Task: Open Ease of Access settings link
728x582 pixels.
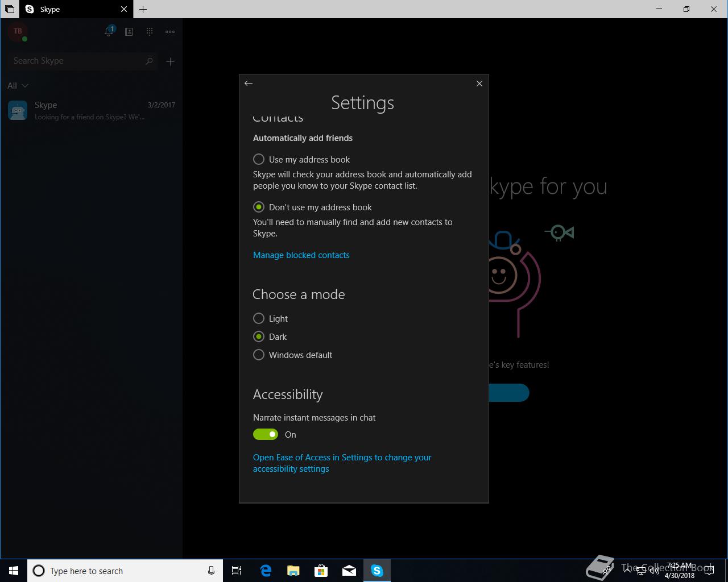Action: point(342,463)
